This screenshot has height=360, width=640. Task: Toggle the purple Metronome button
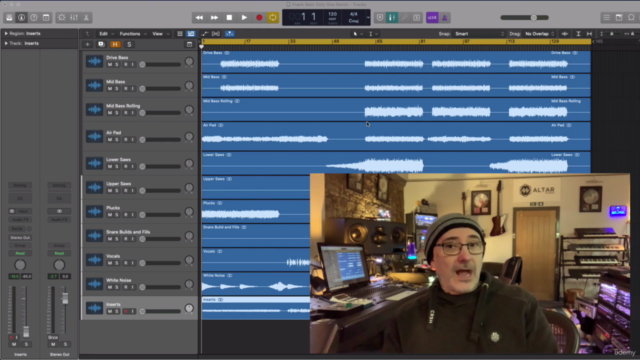coord(444,18)
